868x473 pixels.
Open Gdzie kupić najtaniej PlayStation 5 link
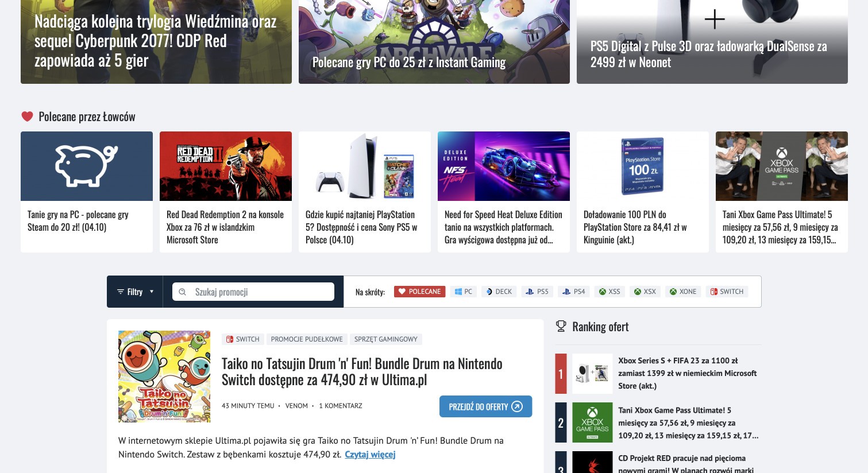point(361,227)
